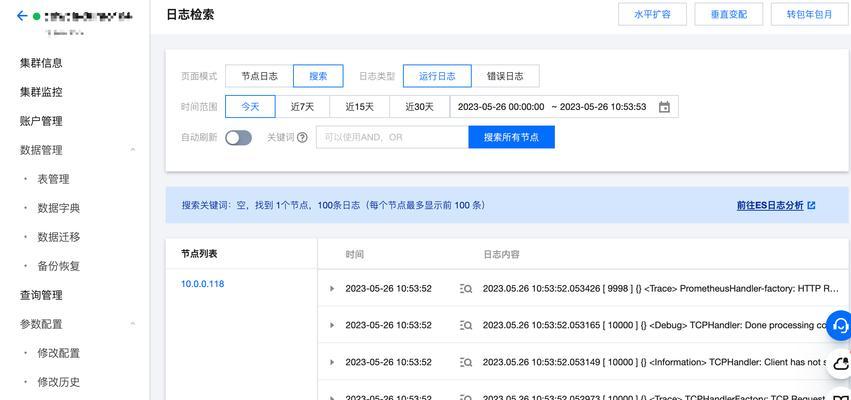The image size is (851, 400).
Task: Click the 时间 column header
Action: pos(354,254)
